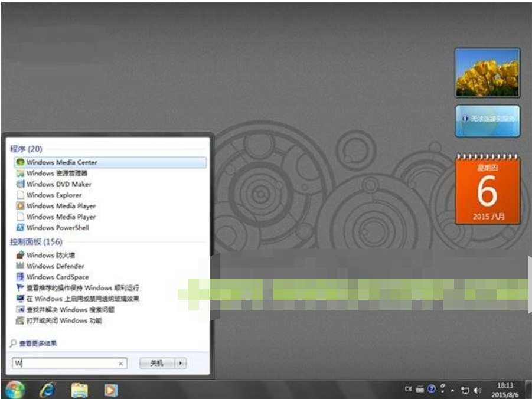
Task: Click 控制面板 (156) group header
Action: point(36,241)
